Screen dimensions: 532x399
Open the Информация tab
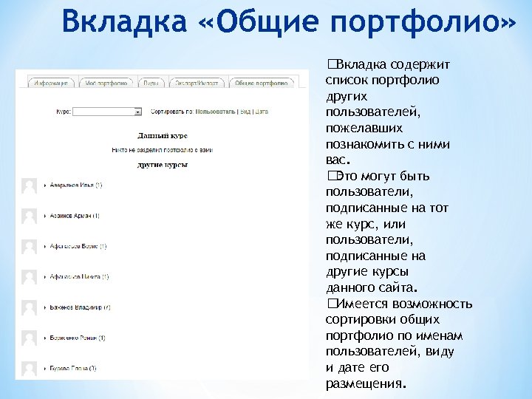coord(51,83)
